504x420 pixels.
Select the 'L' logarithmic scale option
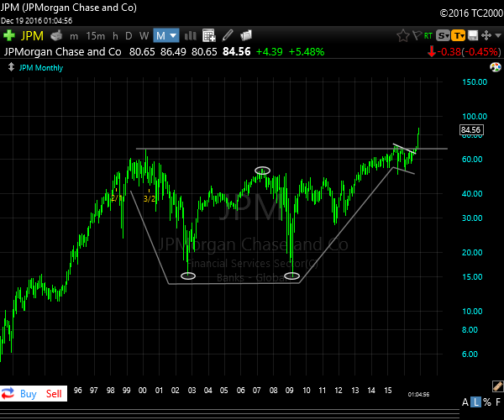coord(476,402)
